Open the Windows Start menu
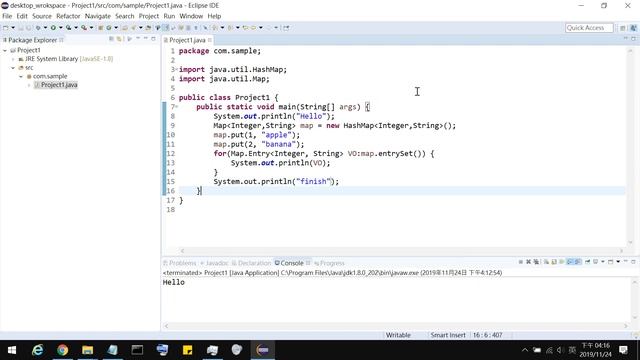 (x=12, y=350)
